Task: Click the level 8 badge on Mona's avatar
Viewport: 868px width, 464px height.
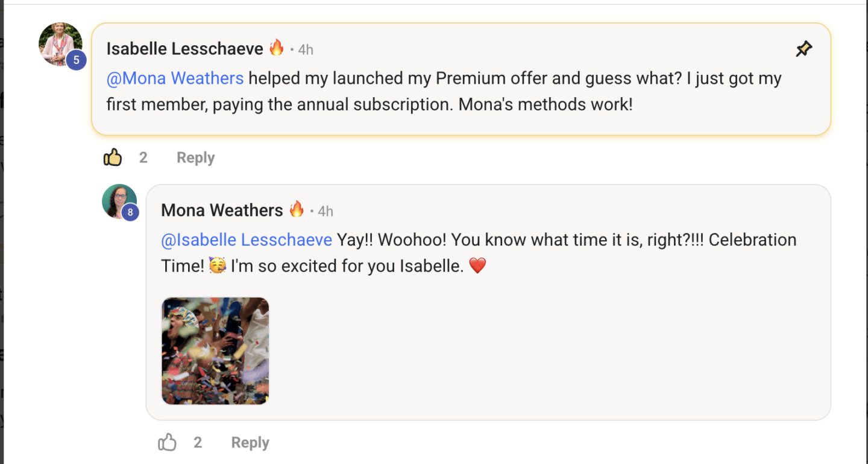Action: [130, 212]
